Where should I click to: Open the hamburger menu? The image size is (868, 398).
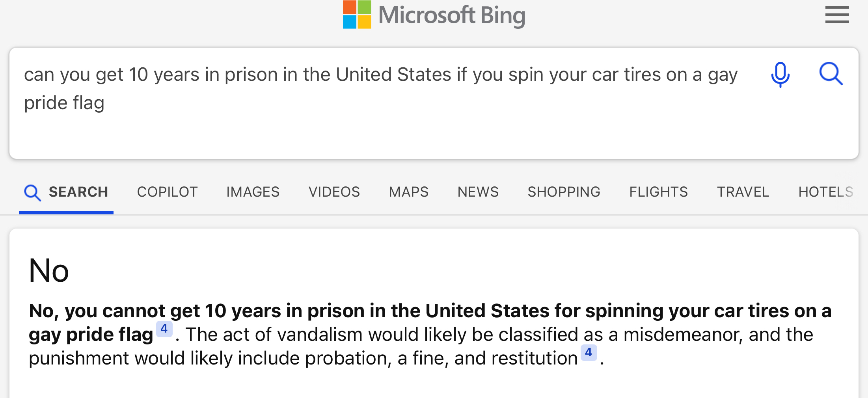click(837, 15)
